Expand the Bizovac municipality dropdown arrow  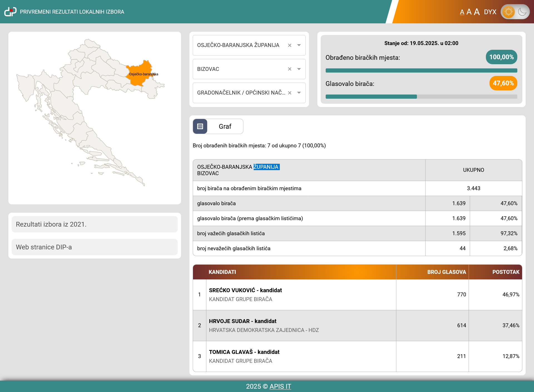(299, 69)
